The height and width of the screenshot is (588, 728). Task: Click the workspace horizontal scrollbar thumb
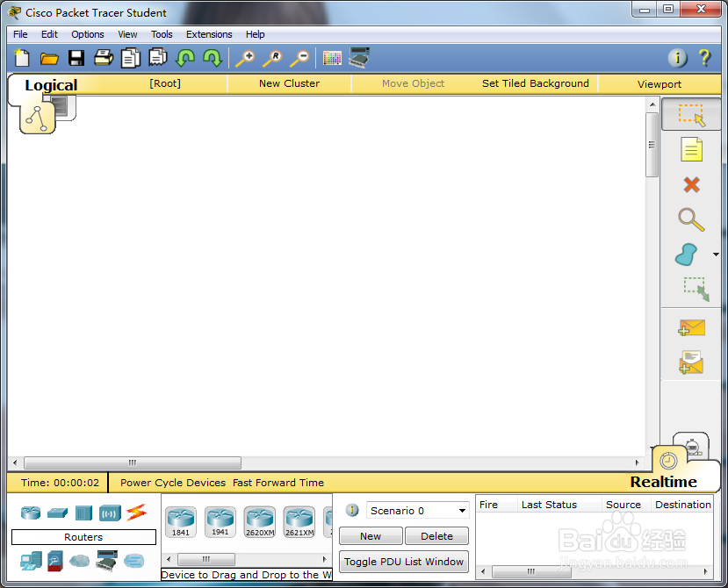click(x=133, y=463)
